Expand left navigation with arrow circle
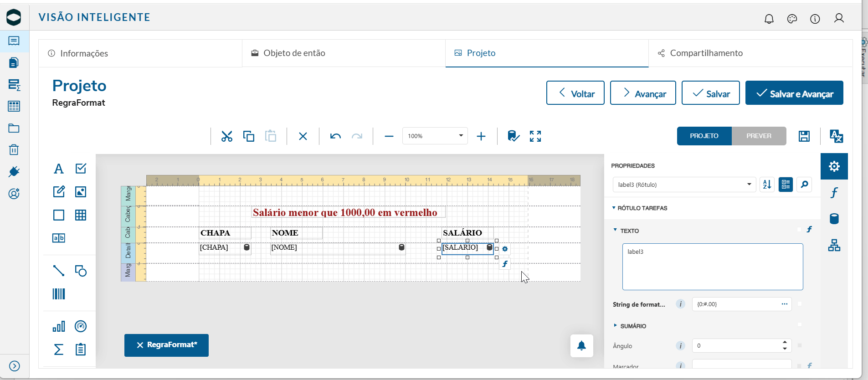868x380 pixels. (15, 366)
